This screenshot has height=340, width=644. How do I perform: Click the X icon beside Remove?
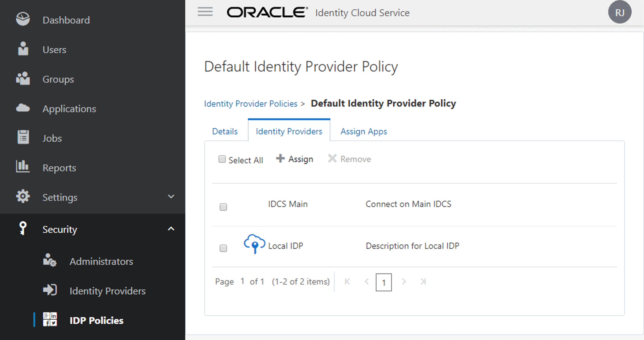[x=332, y=158]
